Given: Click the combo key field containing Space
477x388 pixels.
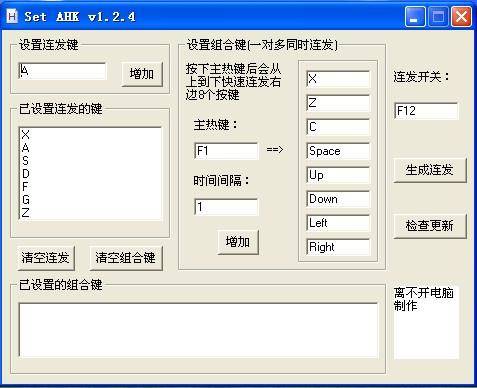Looking at the screenshot, I should tap(338, 151).
